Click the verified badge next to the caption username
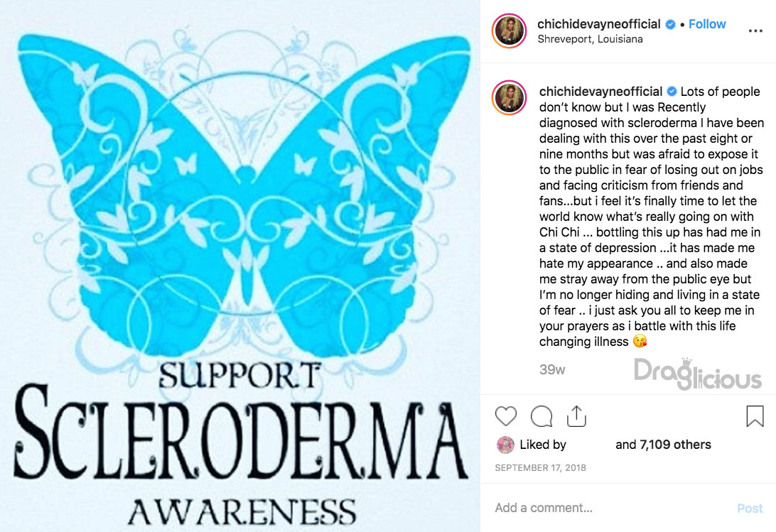Image resolution: width=776 pixels, height=532 pixels. [672, 92]
